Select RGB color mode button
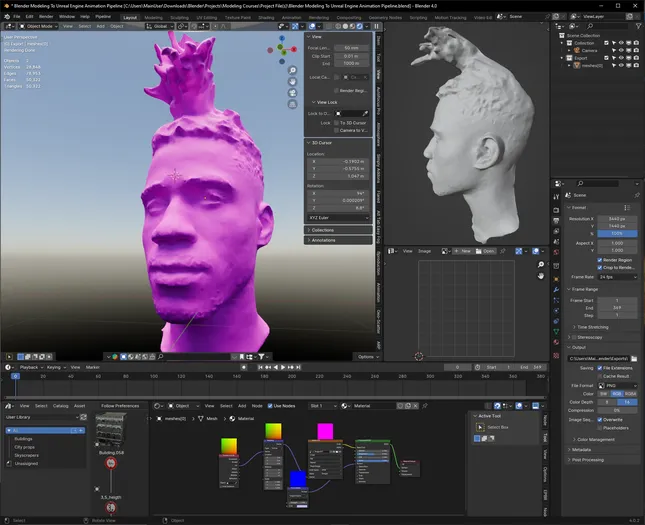 coord(617,394)
